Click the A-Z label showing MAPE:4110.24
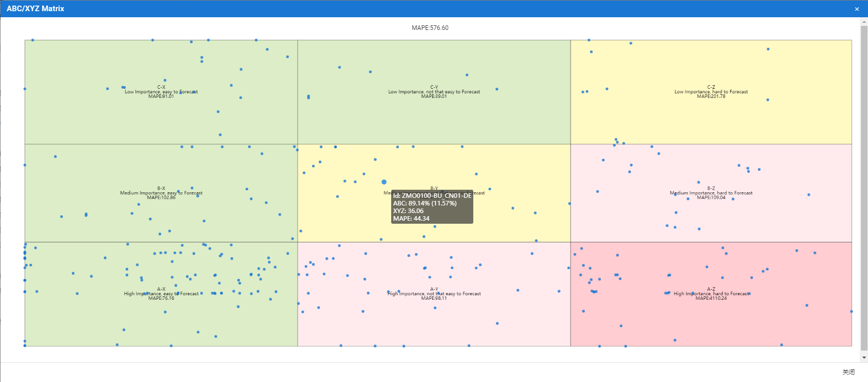Viewport: 868px width, 382px height. click(x=711, y=294)
